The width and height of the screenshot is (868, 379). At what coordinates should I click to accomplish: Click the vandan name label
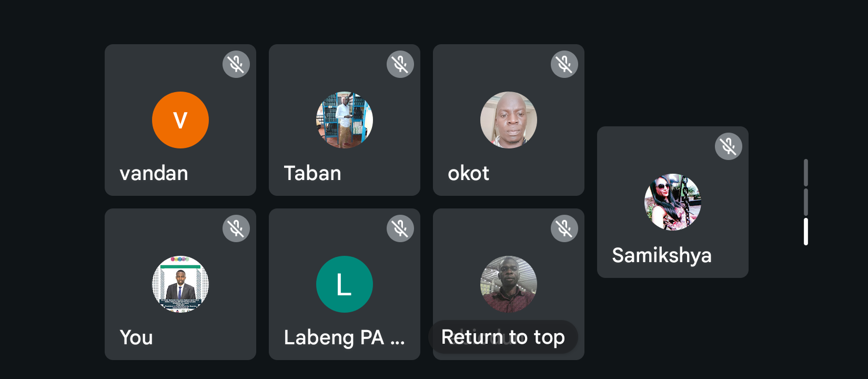pos(154,173)
